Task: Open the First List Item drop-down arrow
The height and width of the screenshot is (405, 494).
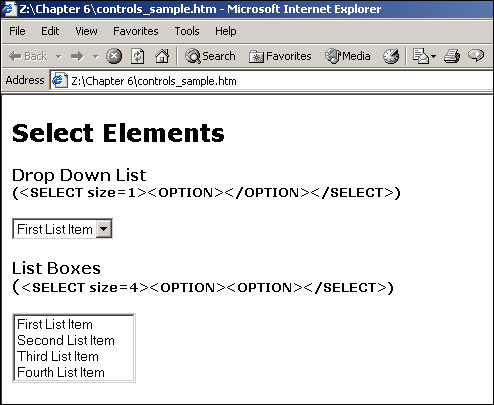Action: tap(104, 229)
